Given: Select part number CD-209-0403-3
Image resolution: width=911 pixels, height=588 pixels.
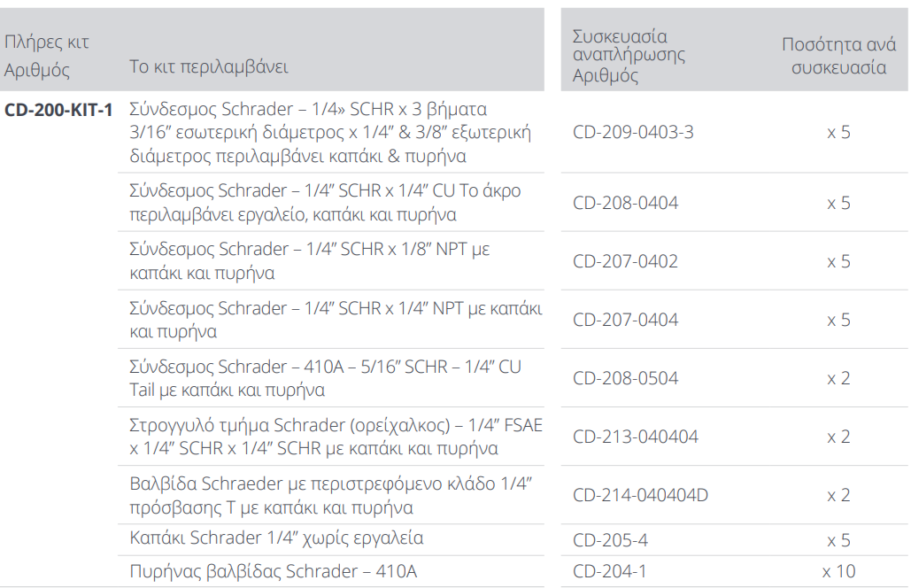Looking at the screenshot, I should click(x=633, y=133).
